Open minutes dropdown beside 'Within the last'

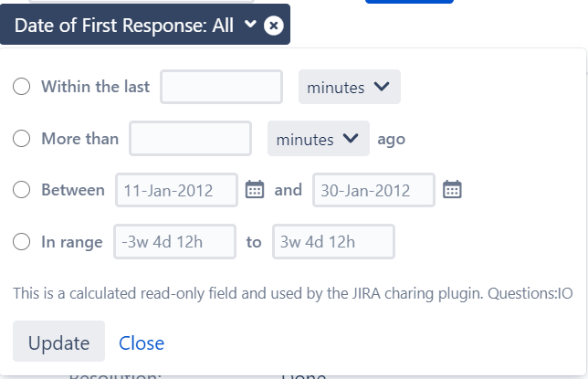pos(350,87)
